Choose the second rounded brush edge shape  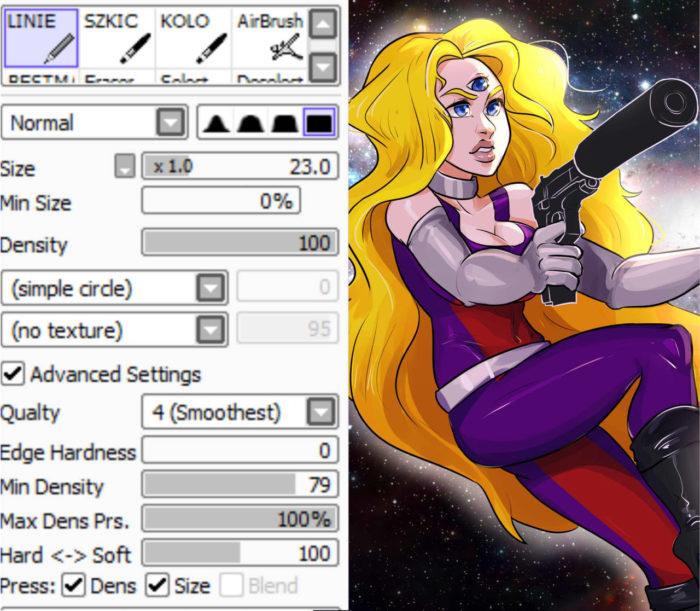(x=250, y=123)
